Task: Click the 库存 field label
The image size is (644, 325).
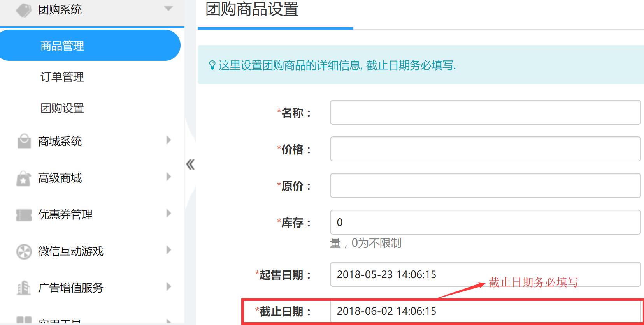Action: (x=294, y=223)
